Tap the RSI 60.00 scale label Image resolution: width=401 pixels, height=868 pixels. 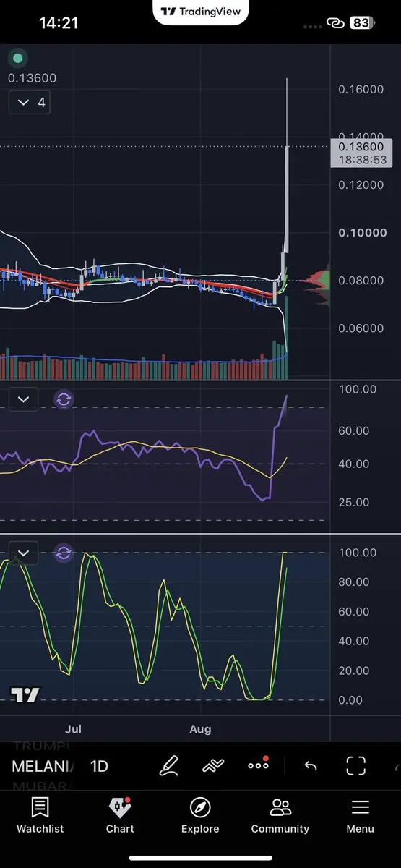pos(354,431)
